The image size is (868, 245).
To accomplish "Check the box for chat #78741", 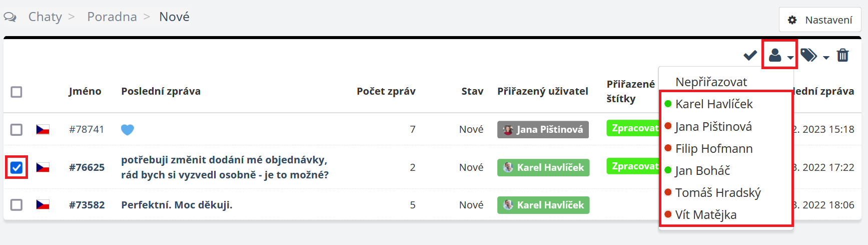I will 17,130.
